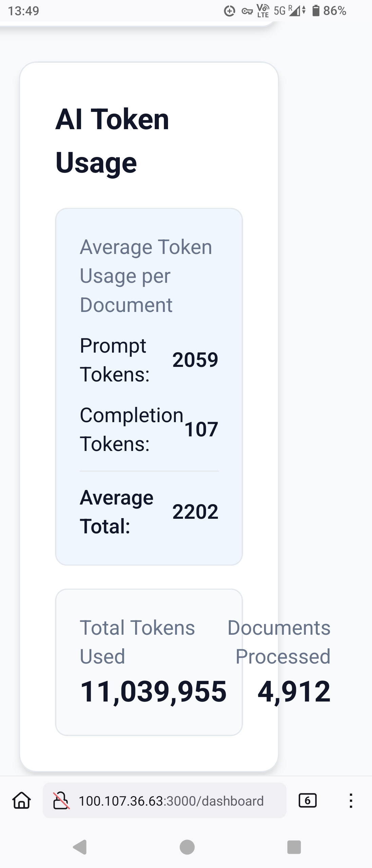Screen dimensions: 372x868
Task: Tap the Average Total value 2202
Action: coord(195,512)
